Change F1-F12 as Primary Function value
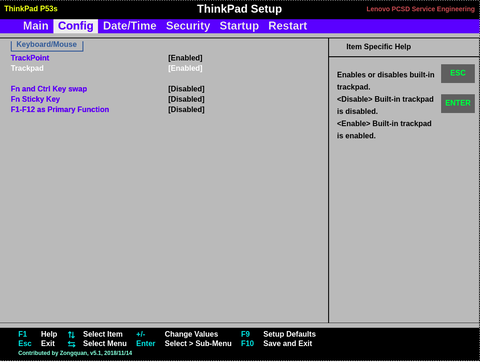 [x=186, y=110]
